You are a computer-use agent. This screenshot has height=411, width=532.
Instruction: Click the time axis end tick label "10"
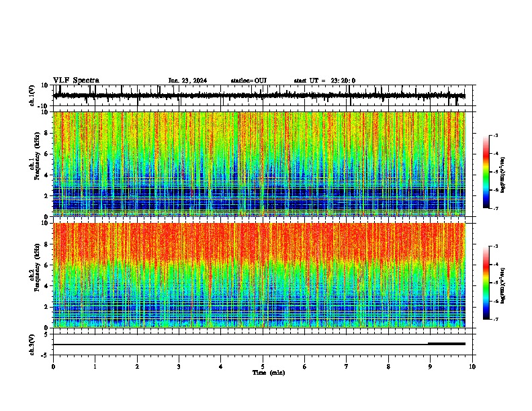tap(472, 367)
